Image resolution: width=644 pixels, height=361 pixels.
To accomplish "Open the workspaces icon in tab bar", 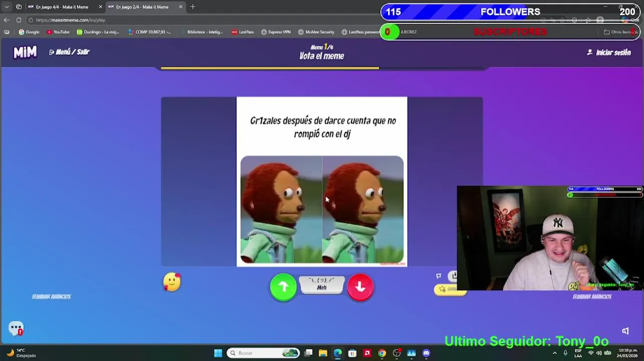I will (19, 7).
